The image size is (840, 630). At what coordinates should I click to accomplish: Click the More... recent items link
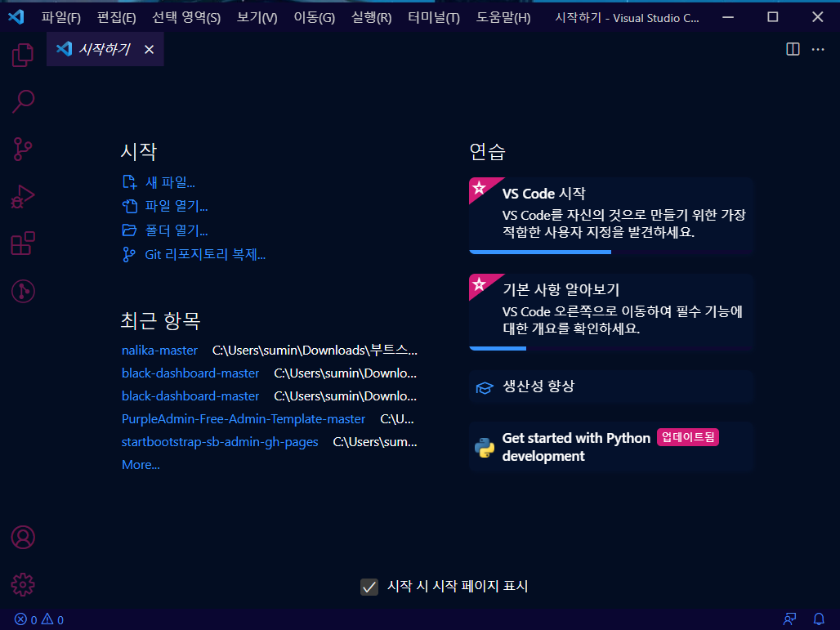point(141,465)
